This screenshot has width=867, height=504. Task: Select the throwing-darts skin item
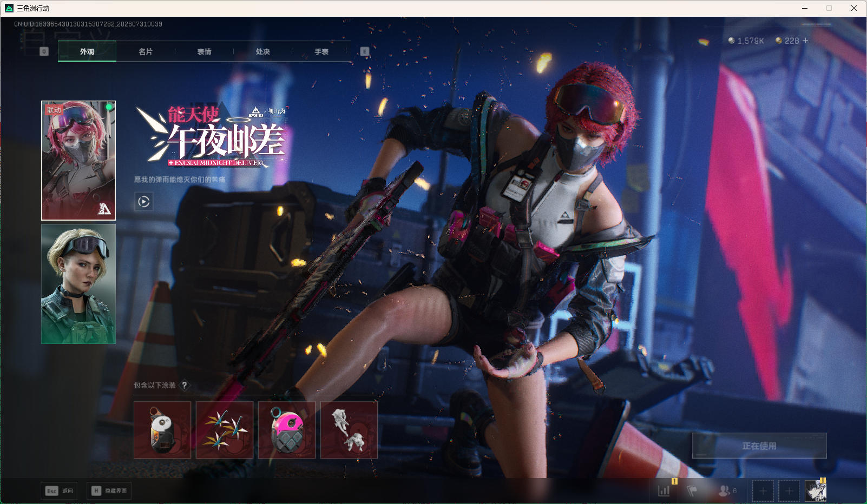coord(225,430)
